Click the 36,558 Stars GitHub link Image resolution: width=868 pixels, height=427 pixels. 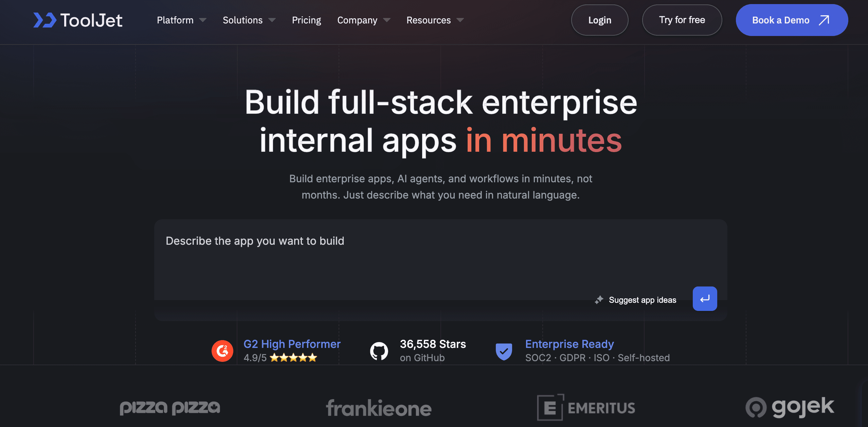(x=433, y=344)
